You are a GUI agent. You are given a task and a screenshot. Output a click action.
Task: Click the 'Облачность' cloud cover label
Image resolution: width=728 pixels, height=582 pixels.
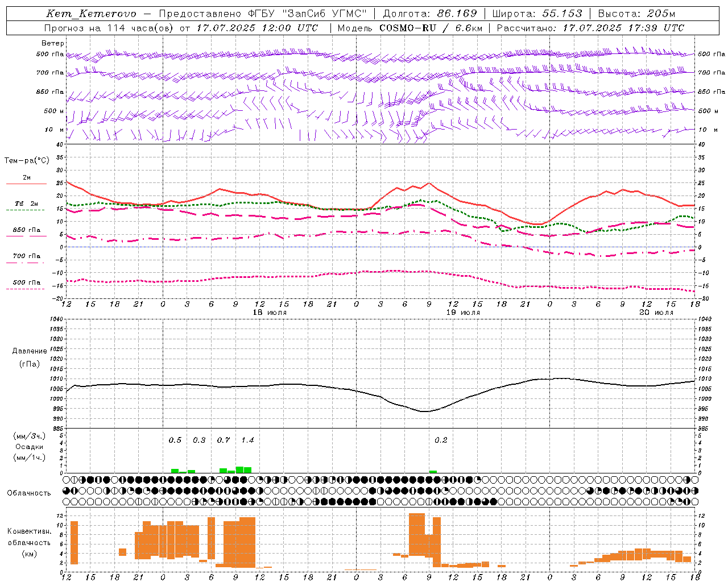29,493
